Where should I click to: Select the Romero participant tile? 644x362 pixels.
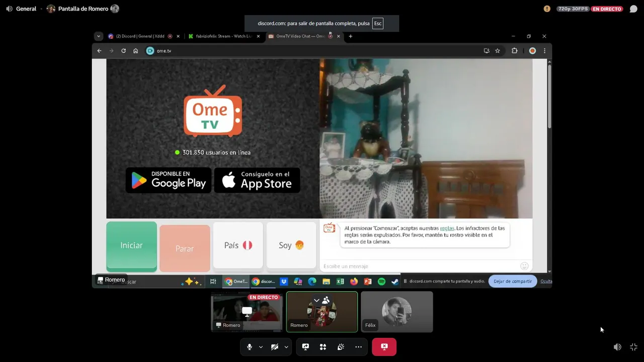coord(322,312)
